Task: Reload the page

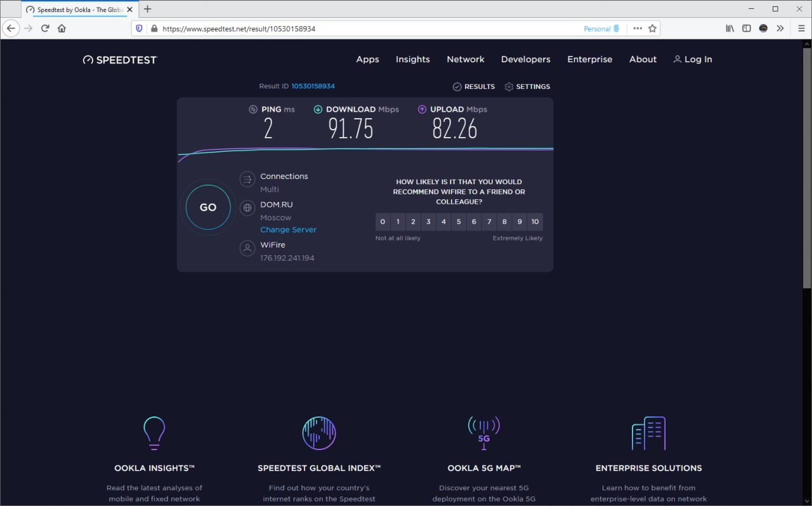Action: coord(45,29)
